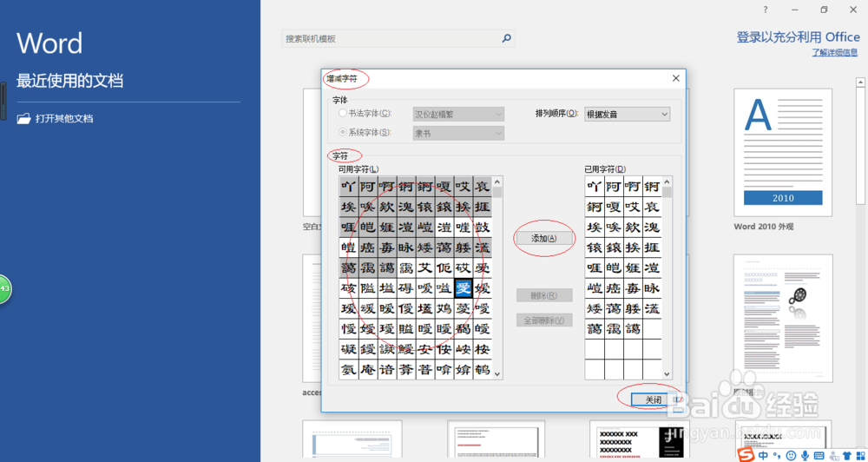Click the down arrow of 已用字符 scrollbar
Viewport: 868px width, 462px height.
(667, 374)
